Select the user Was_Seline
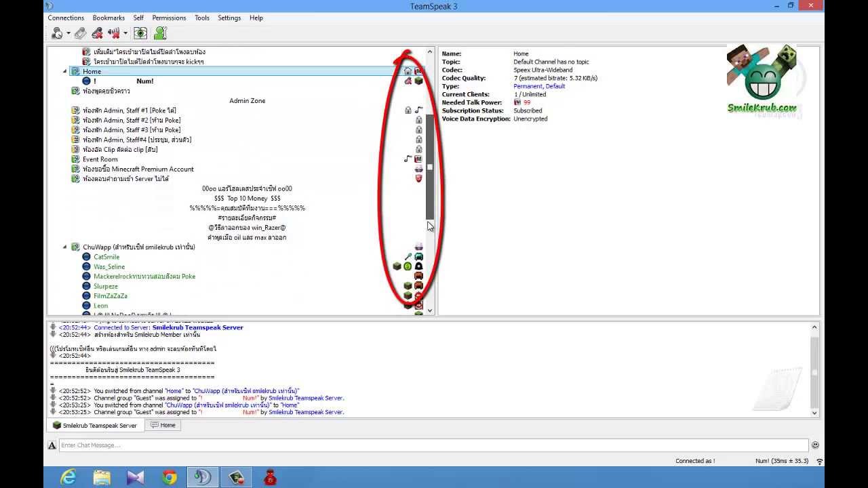Screen dimensions: 868x488 [109, 267]
